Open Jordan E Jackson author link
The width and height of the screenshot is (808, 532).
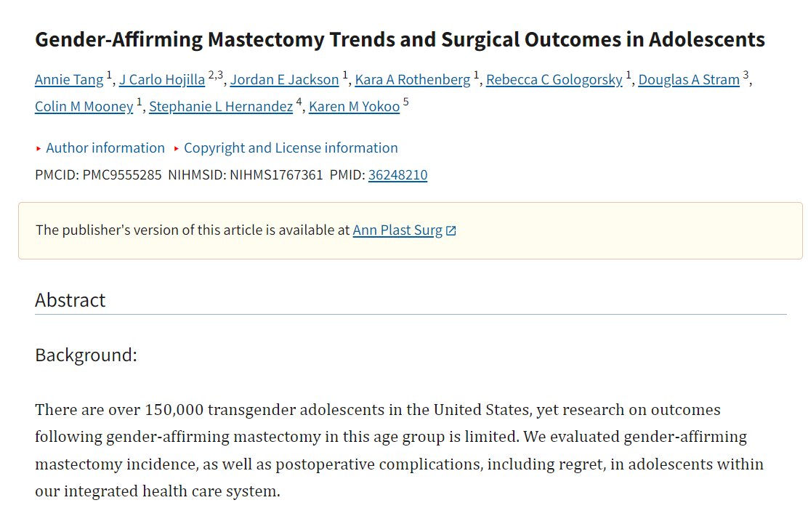click(284, 80)
